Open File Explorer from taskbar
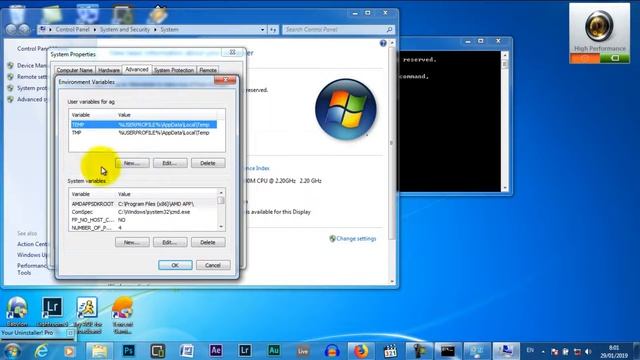 tap(99, 351)
